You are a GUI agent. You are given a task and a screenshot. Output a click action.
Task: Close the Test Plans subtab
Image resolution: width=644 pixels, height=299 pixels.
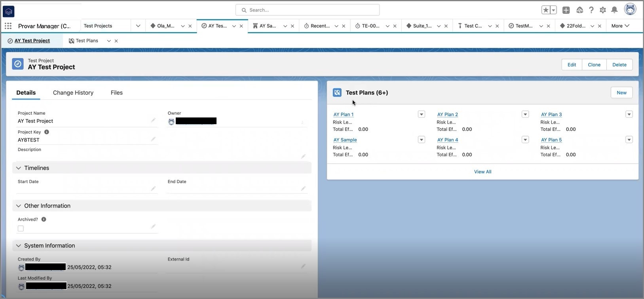(x=116, y=41)
